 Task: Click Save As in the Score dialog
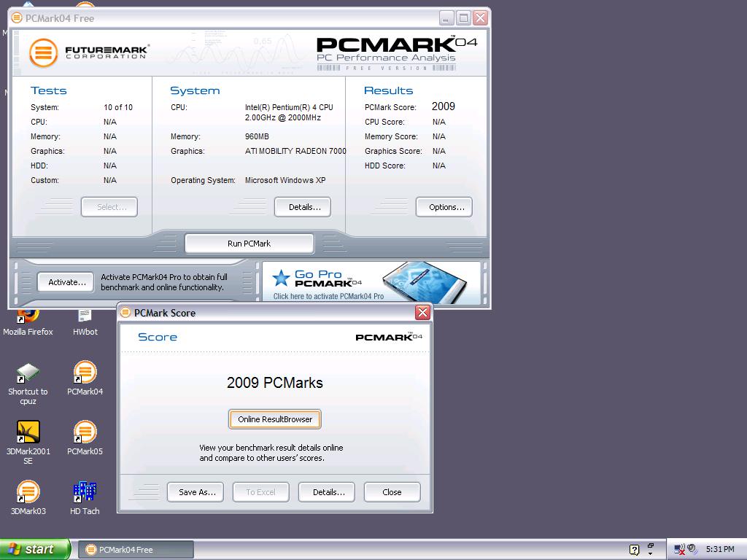(195, 492)
